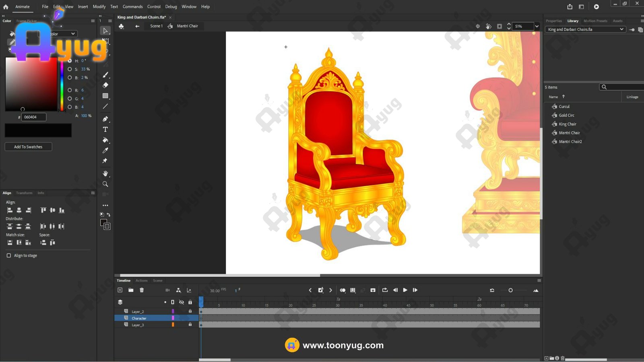Enable Align to stage checkbox
644x362 pixels.
(x=9, y=255)
